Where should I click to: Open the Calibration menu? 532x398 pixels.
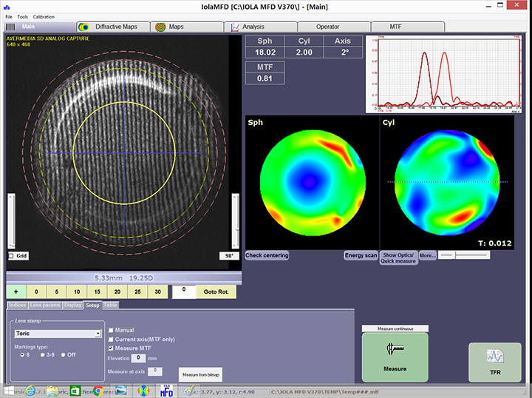pos(44,16)
